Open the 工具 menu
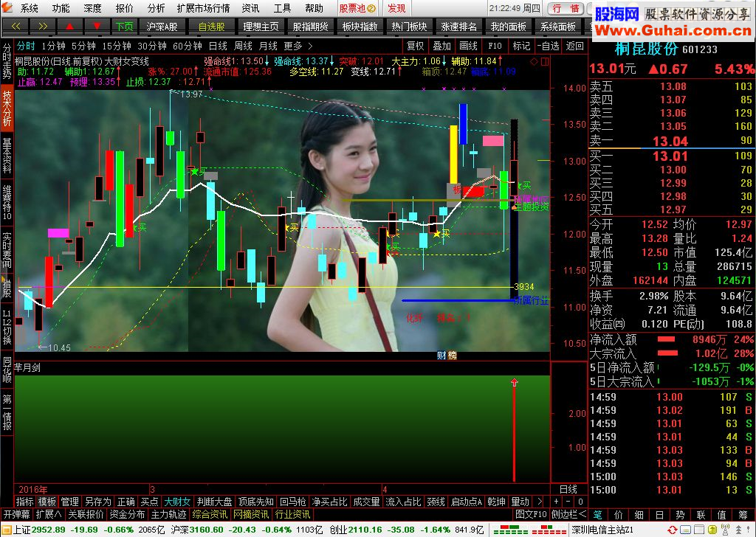This screenshot has width=756, height=537. [283, 8]
